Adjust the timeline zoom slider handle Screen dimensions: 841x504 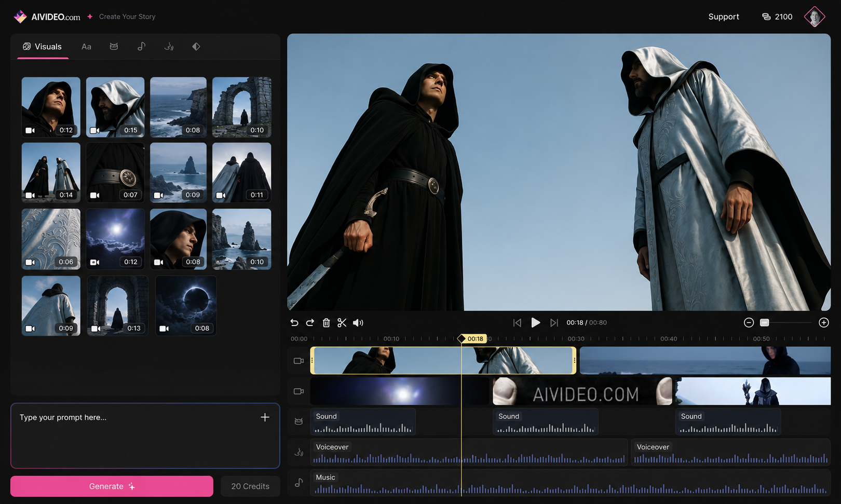[x=764, y=323]
